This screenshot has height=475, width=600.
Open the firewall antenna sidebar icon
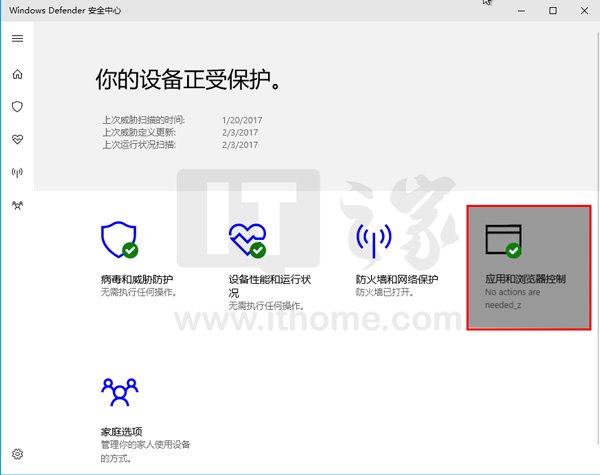(17, 173)
